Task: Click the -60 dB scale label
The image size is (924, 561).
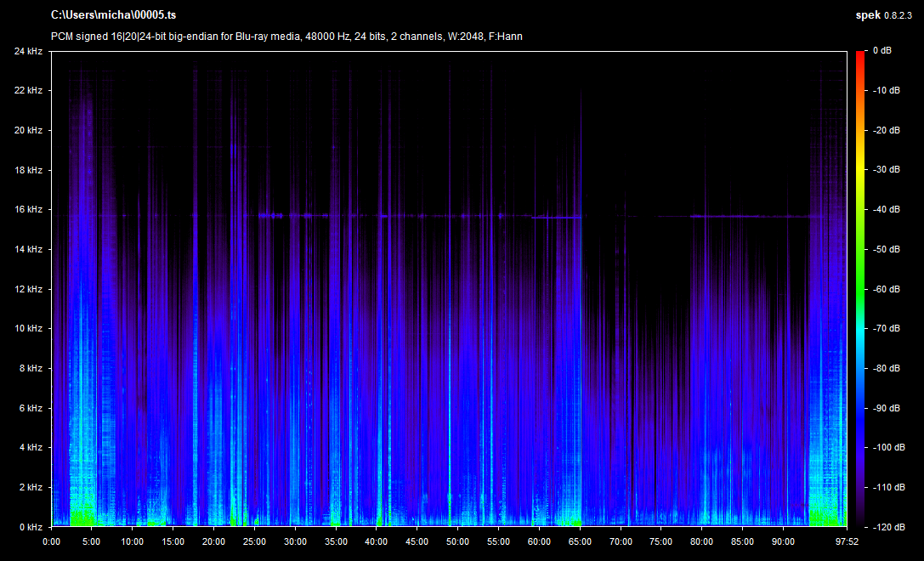Action: tap(887, 289)
